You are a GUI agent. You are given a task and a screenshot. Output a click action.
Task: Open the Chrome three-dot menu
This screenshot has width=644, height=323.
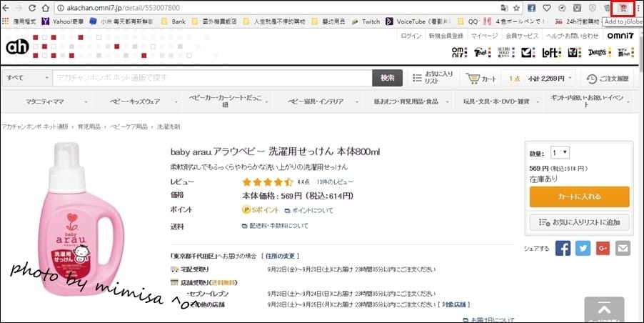[638, 8]
